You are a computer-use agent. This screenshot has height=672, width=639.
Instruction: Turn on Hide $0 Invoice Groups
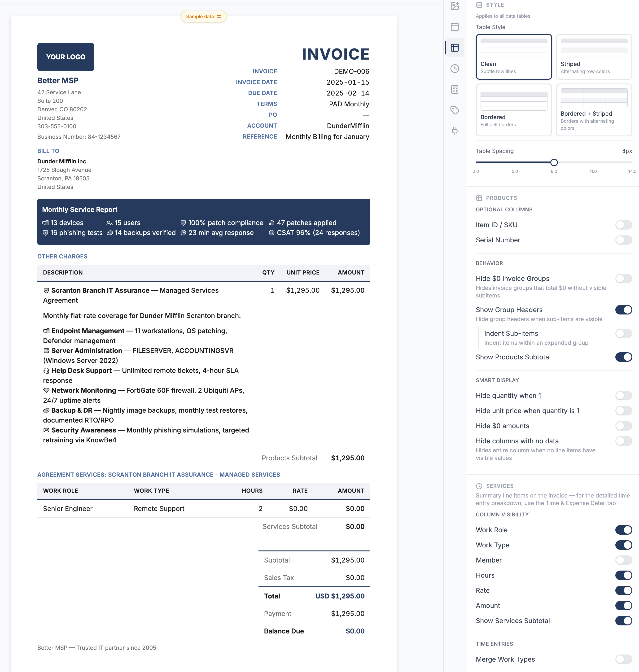point(623,279)
